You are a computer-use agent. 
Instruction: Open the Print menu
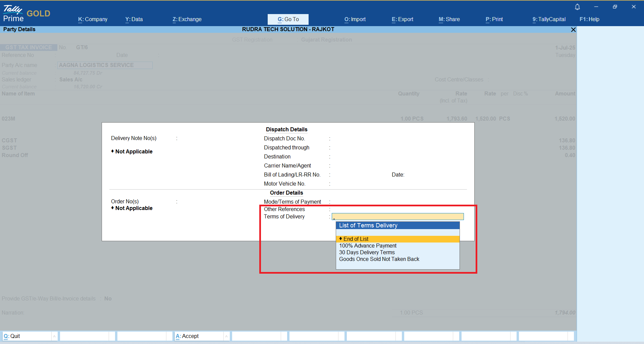click(494, 19)
